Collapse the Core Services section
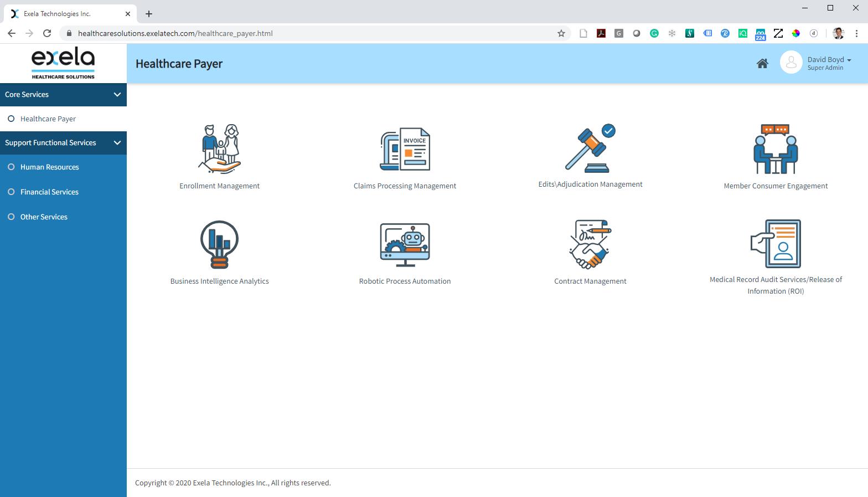Viewport: 868px width, 497px height. [117, 95]
